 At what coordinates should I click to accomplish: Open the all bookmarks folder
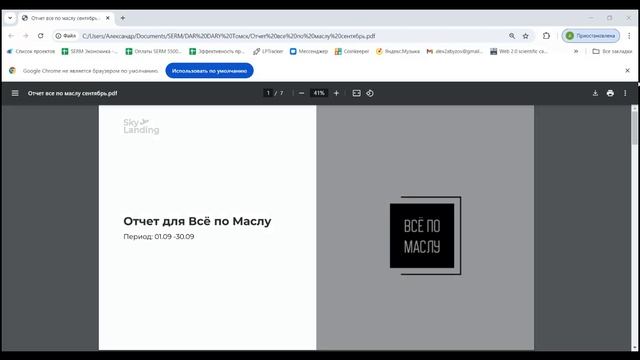(612, 51)
